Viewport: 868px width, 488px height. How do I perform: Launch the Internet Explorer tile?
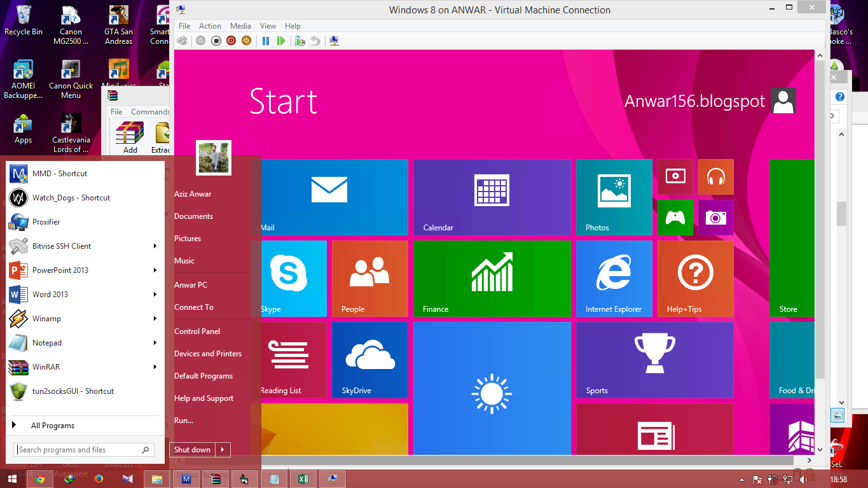click(x=614, y=279)
